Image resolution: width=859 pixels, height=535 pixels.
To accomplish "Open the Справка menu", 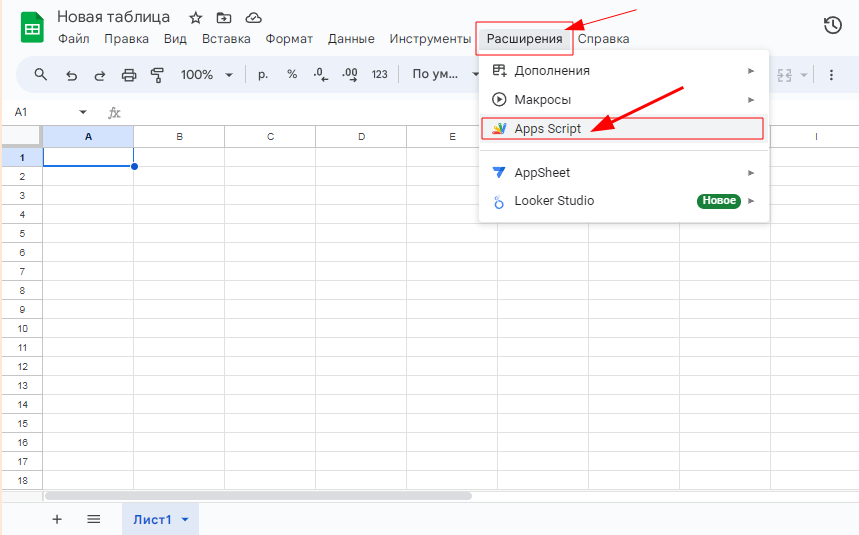I will click(x=603, y=39).
